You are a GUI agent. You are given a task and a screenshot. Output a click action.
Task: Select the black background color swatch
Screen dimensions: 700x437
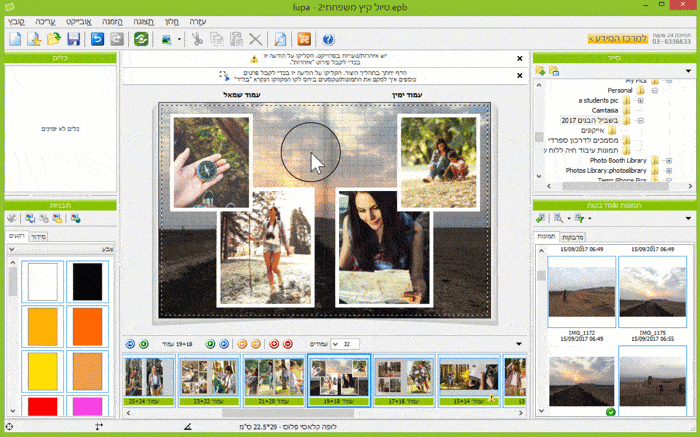click(x=88, y=282)
